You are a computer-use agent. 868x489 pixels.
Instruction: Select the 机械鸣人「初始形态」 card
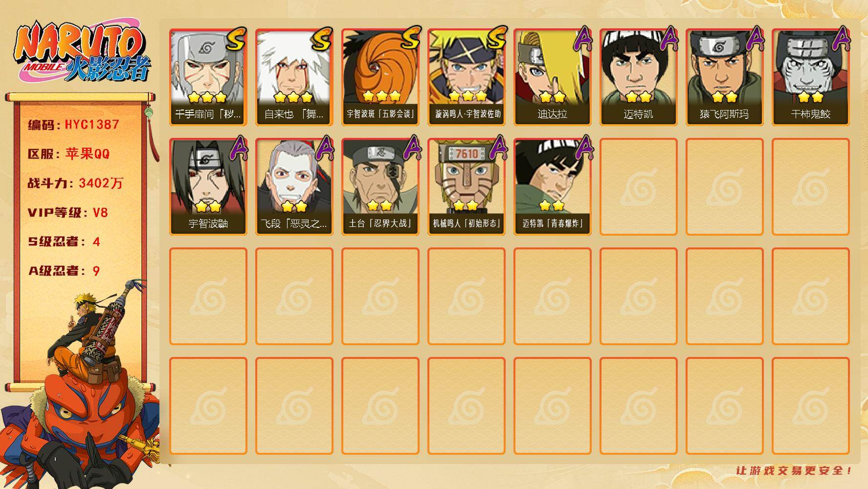pos(467,187)
